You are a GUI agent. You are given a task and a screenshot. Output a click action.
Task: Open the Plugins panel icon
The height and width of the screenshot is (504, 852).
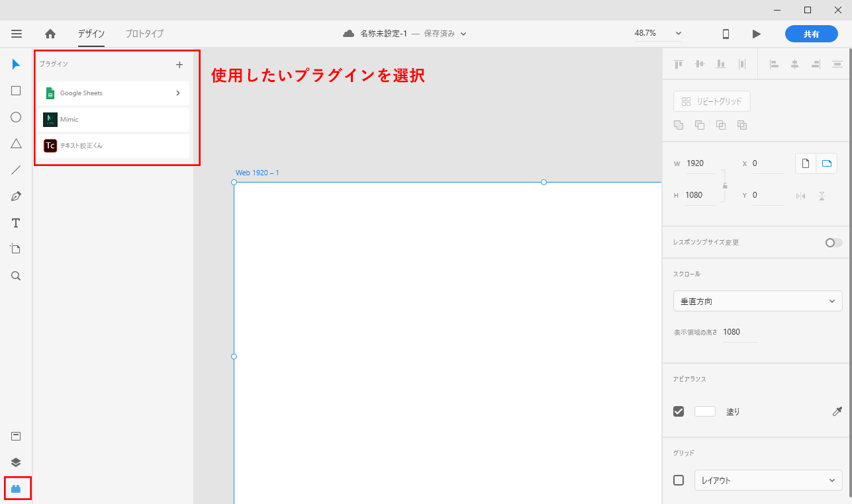click(17, 489)
